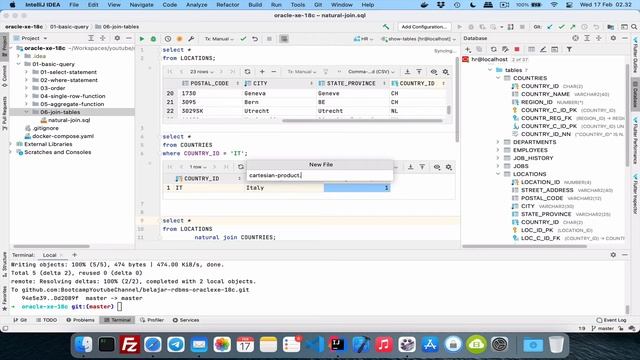Click Add Configuration button
The width and height of the screenshot is (640, 360).
click(x=424, y=27)
